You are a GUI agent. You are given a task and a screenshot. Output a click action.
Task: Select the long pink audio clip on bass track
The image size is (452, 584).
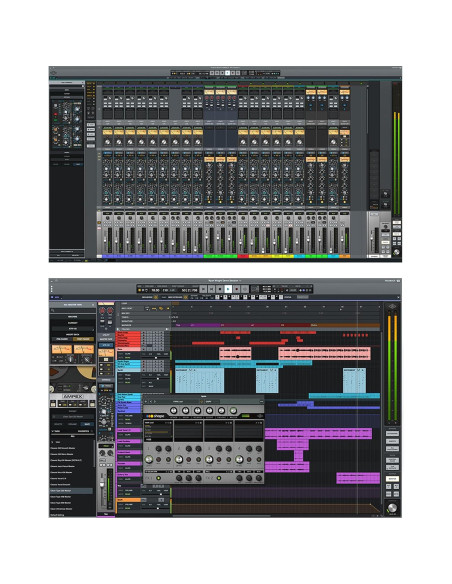coord(324,353)
